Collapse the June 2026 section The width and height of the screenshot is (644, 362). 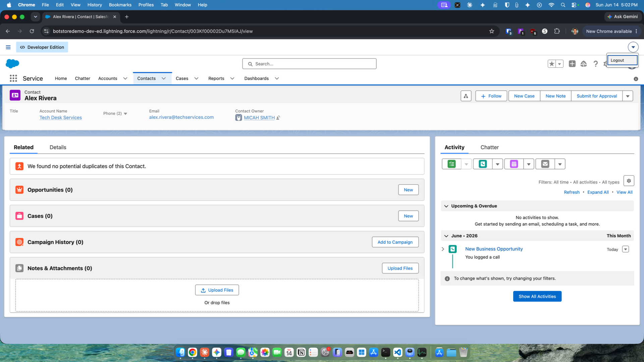(446, 236)
